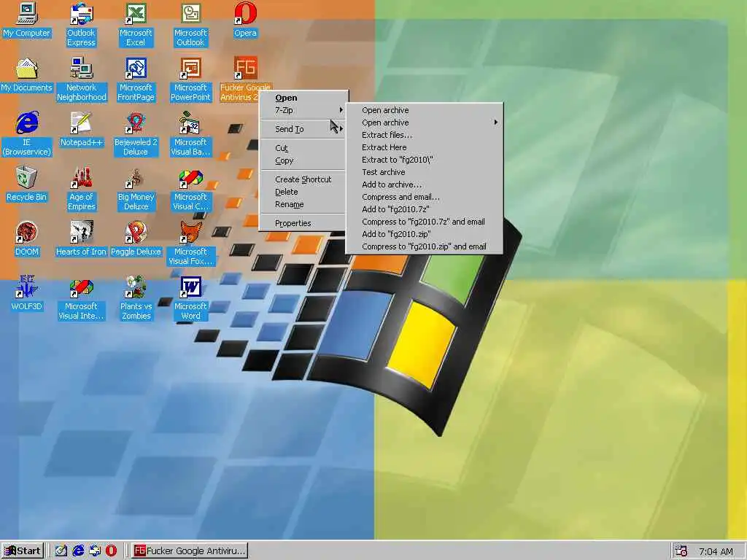Image resolution: width=747 pixels, height=560 pixels.
Task: Launch Outlook Express from the quick launch bar
Action: click(95, 551)
